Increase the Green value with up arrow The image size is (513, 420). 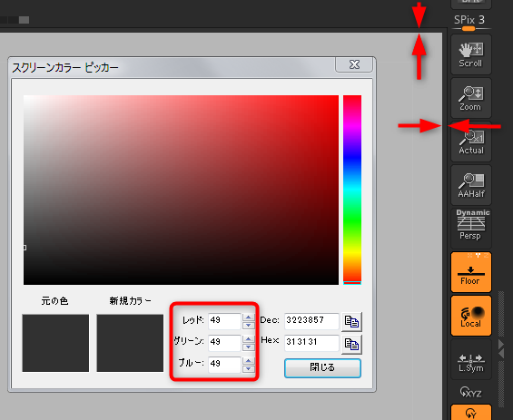248,338
